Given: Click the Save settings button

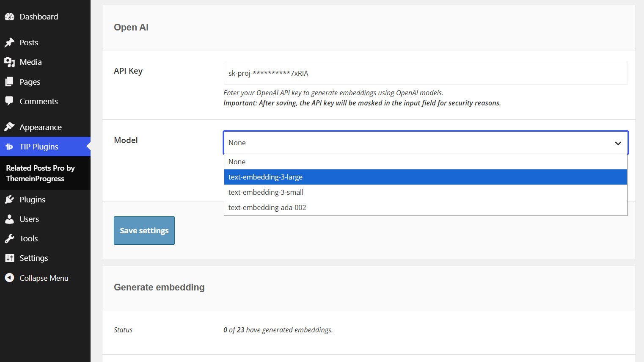Looking at the screenshot, I should (x=144, y=230).
